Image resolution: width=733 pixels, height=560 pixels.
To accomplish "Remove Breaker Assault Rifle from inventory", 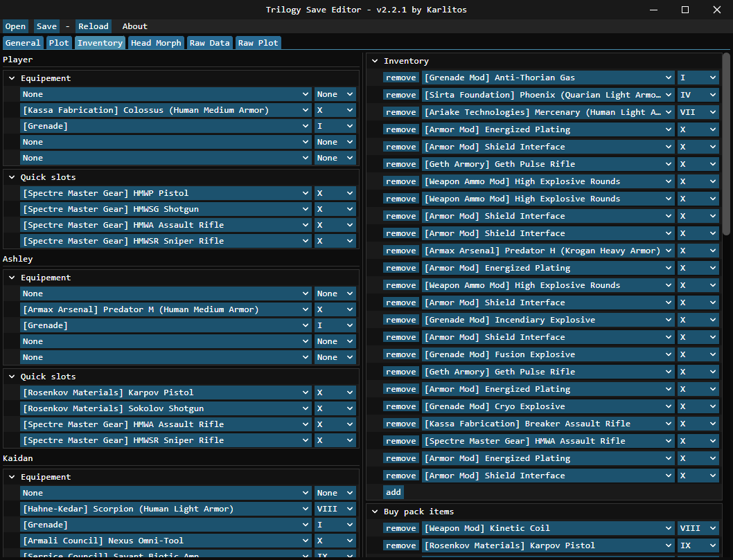I will 400,424.
